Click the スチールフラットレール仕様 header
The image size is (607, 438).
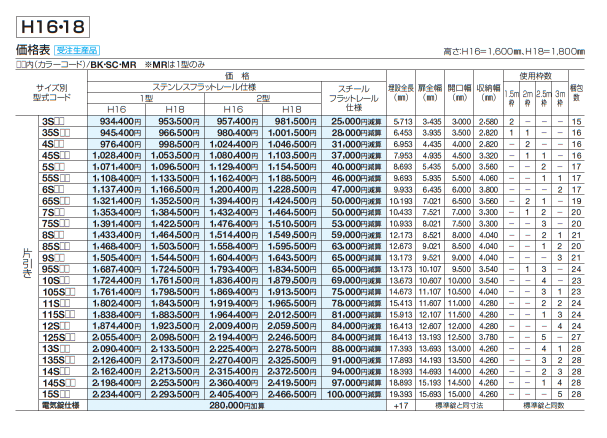(x=353, y=98)
